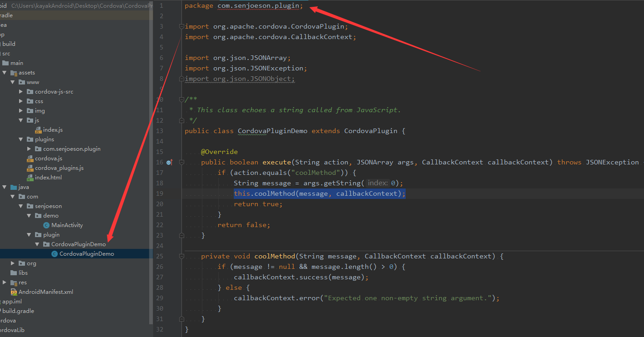Click the libs folder icon

[14, 273]
